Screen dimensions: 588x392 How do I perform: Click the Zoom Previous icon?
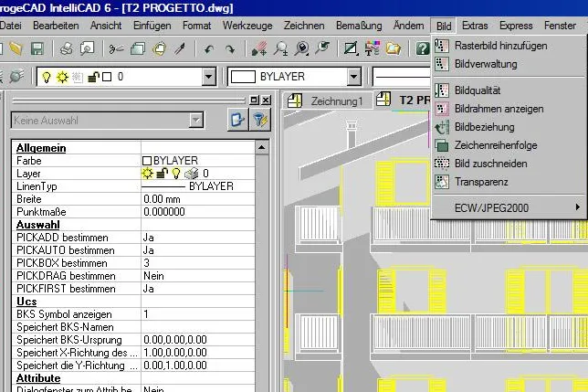pyautogui.click(x=322, y=48)
